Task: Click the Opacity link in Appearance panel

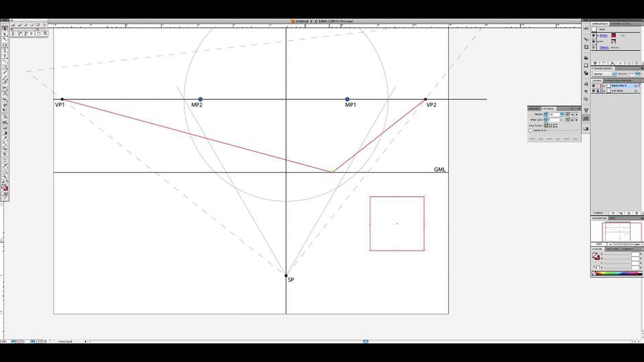Action: (604, 48)
